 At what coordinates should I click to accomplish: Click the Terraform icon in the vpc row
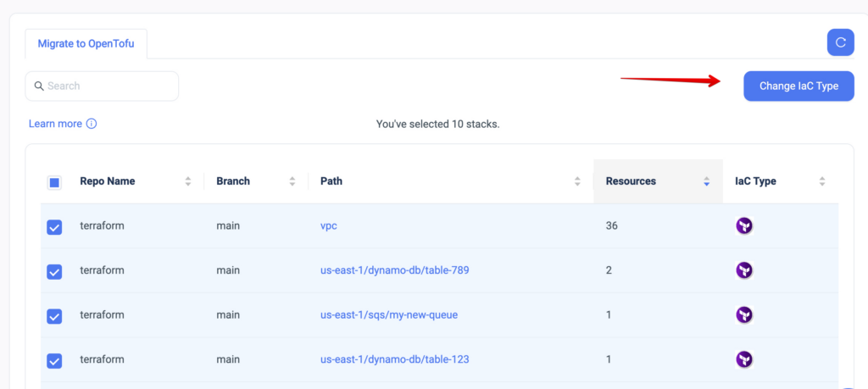(744, 225)
